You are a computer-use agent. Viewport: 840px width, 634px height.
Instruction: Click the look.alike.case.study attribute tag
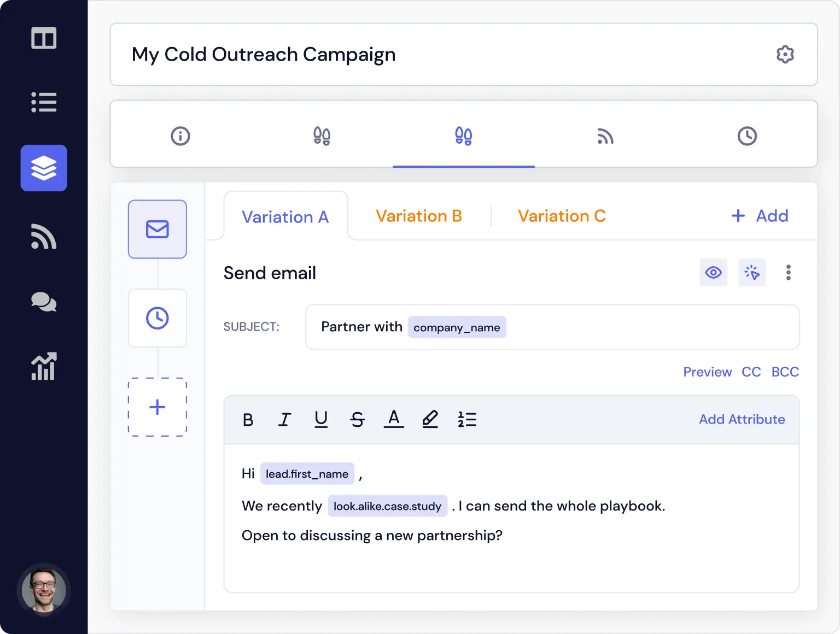pyautogui.click(x=388, y=506)
